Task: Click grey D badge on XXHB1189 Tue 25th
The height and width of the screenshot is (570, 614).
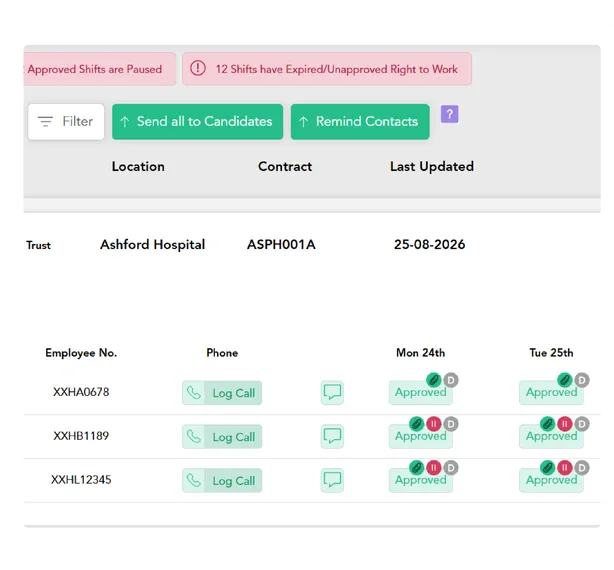Action: (582, 424)
